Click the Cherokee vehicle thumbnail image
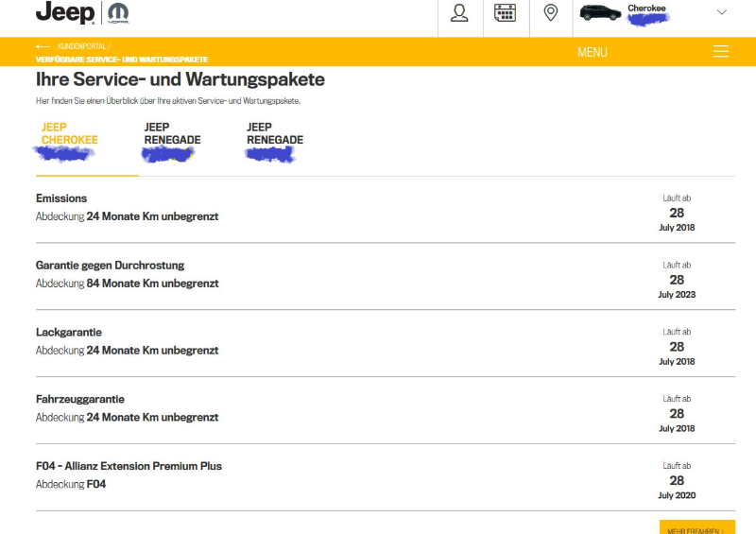Viewport: 756px width, 534px height. tap(601, 13)
